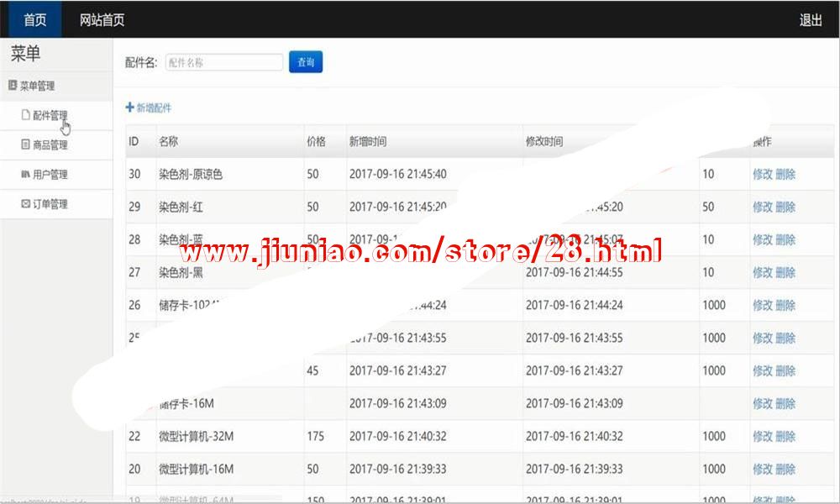Click the 商品管理 list icon
The height and width of the screenshot is (504, 840).
25,145
